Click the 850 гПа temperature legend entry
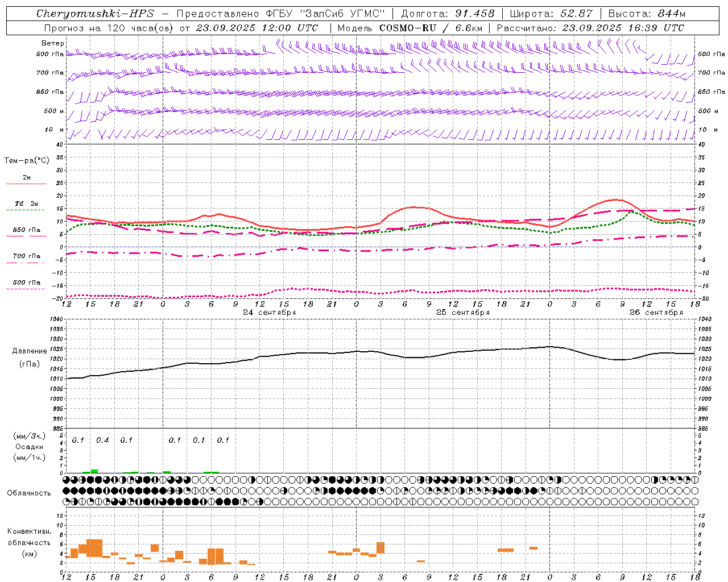Screen dimensions: 728x582 pyautogui.click(x=27, y=230)
